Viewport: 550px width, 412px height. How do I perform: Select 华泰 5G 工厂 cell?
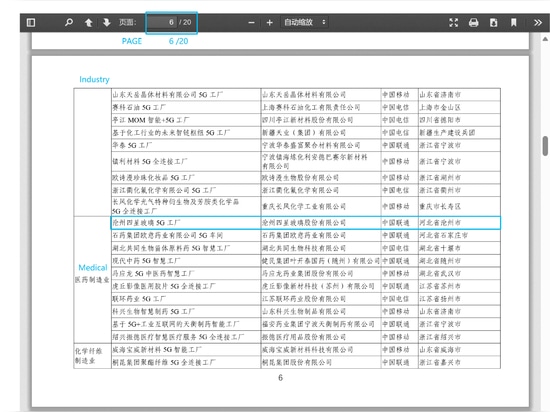pos(186,146)
